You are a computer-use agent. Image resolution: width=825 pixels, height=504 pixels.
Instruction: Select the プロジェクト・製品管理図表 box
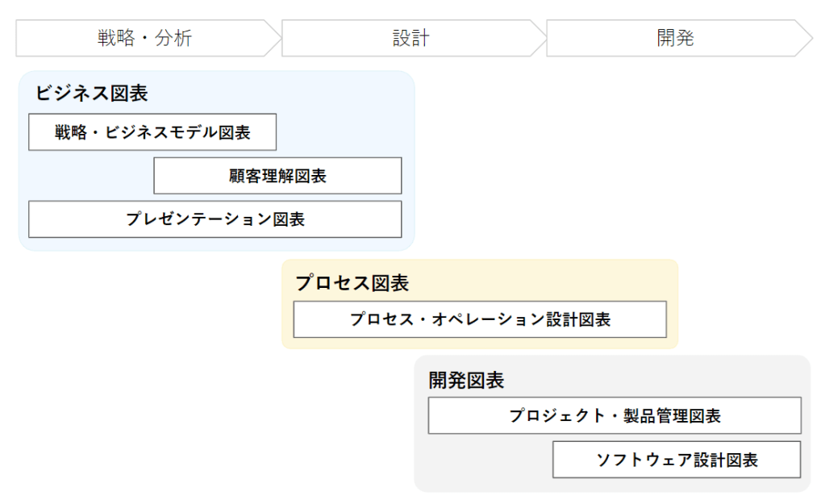click(615, 415)
